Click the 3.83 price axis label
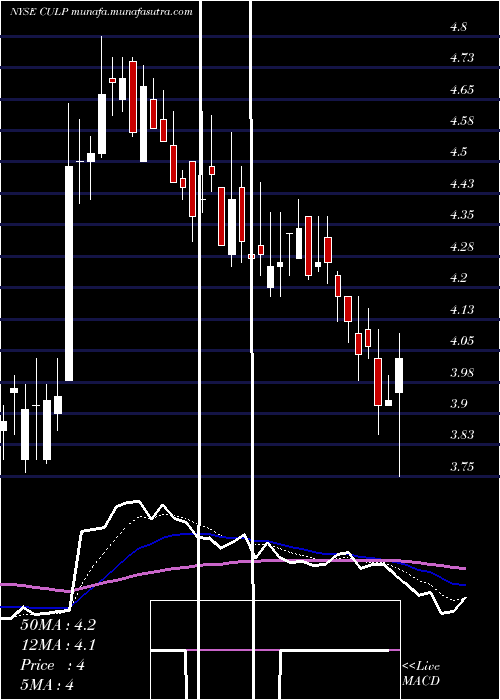The width and height of the screenshot is (500, 700). click(x=462, y=435)
